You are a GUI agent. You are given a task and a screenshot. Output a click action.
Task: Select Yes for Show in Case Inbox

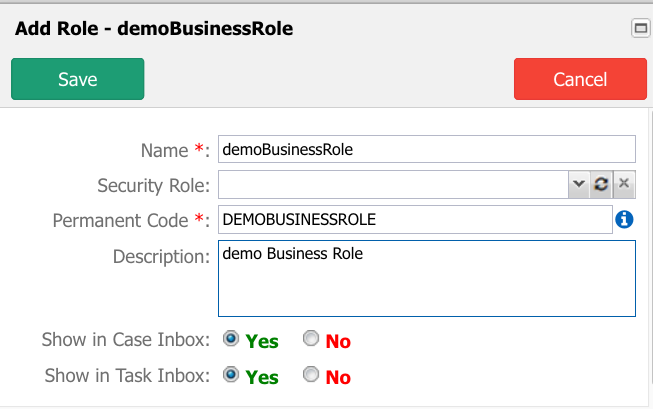(x=231, y=339)
